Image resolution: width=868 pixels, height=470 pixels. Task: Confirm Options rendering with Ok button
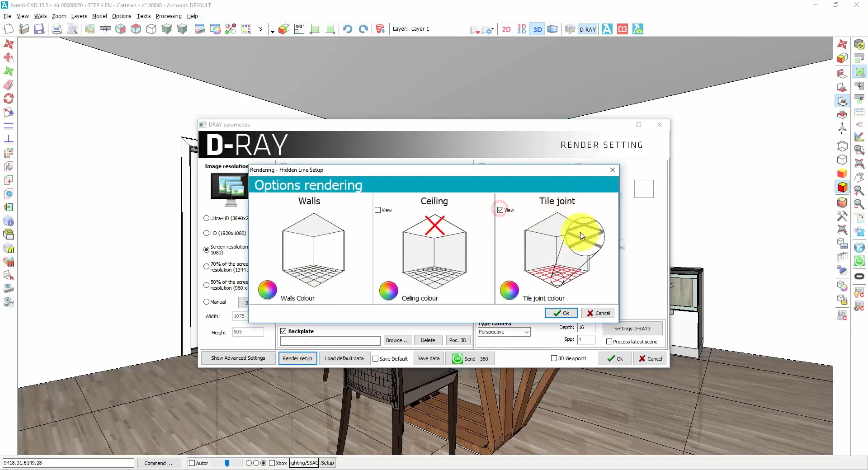[x=561, y=313]
